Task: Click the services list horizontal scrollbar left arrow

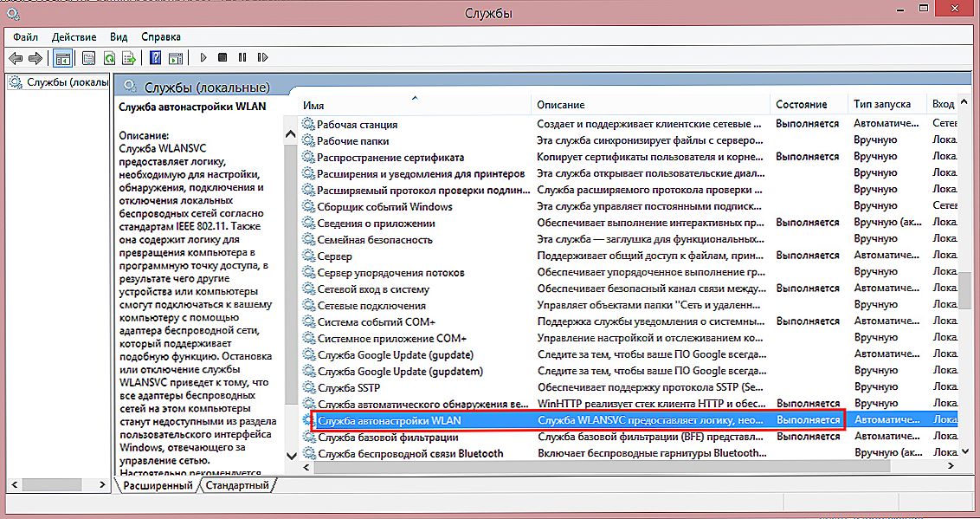Action: 306,466
